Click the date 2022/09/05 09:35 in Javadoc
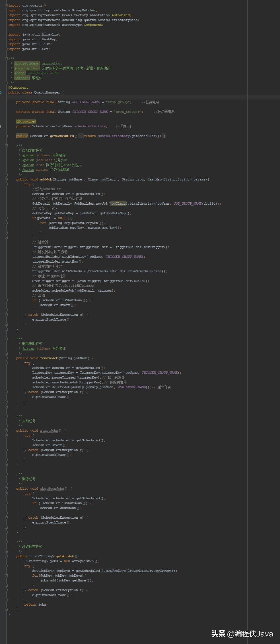 point(44,73)
